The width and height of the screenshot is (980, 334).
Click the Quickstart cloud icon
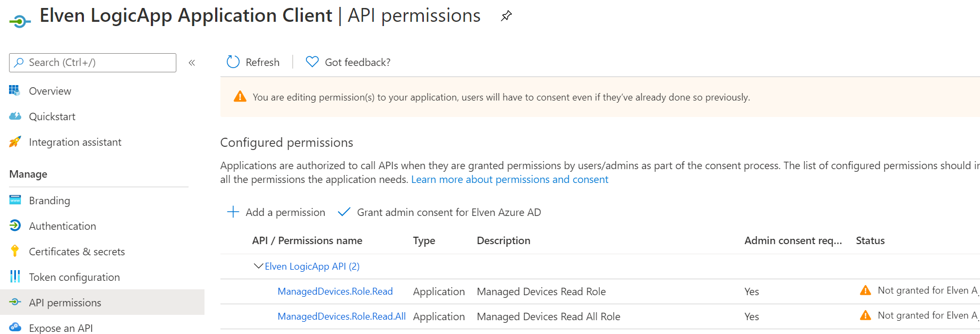(15, 116)
